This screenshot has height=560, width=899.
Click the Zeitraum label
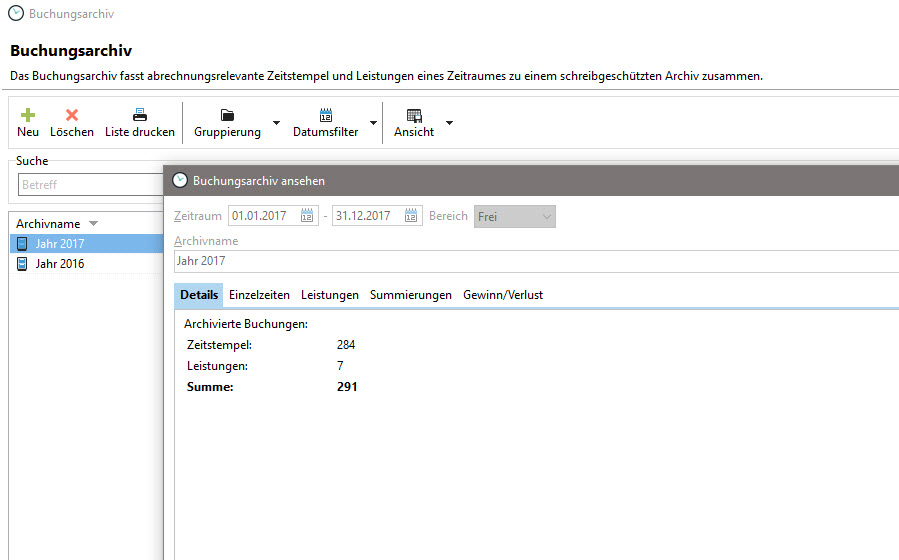click(x=198, y=216)
